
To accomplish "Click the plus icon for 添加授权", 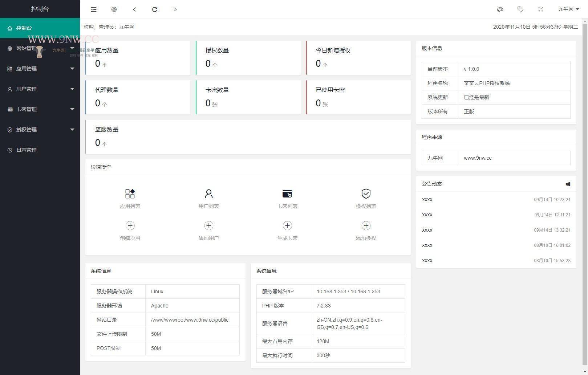I will click(x=366, y=225).
